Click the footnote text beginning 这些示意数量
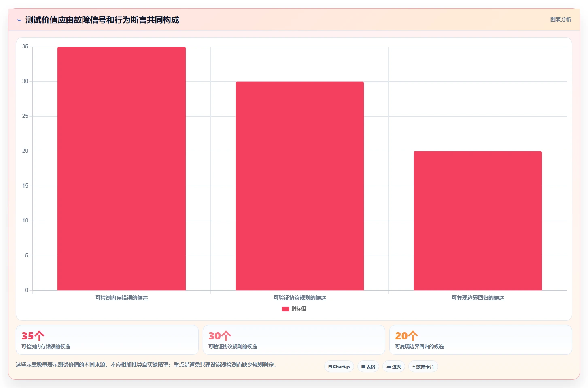Screen dimensions: 588x388 [x=146, y=365]
